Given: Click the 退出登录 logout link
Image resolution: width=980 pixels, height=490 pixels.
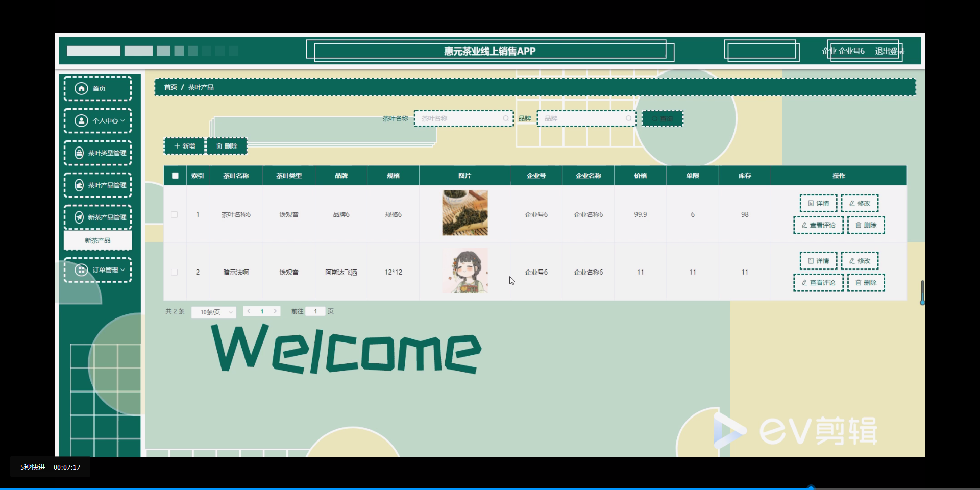Looking at the screenshot, I should [x=890, y=51].
